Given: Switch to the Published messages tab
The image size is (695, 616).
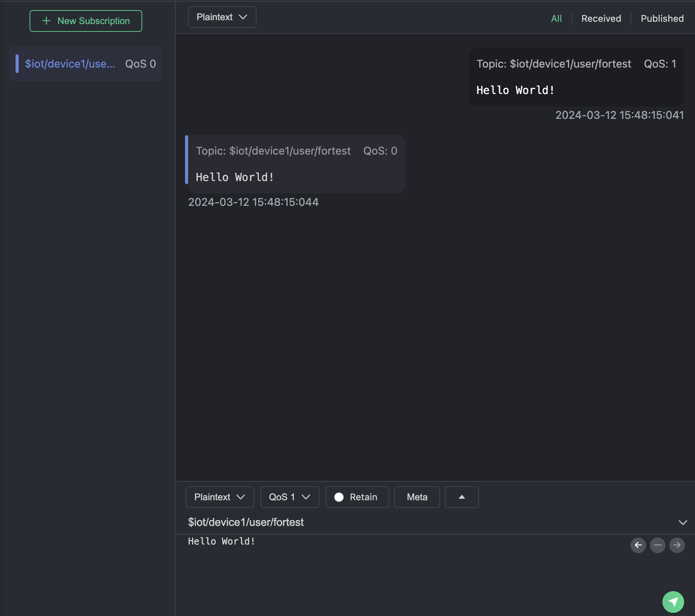Looking at the screenshot, I should click(x=662, y=19).
